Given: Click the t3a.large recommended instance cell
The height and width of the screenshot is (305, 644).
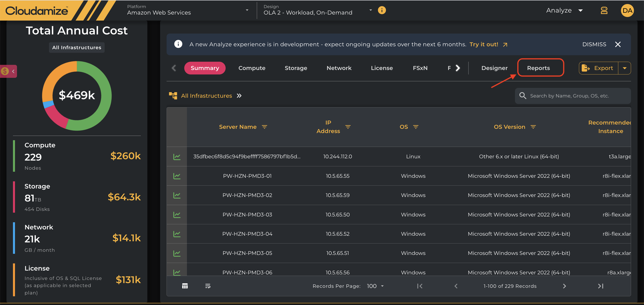Looking at the screenshot, I should 619,157.
